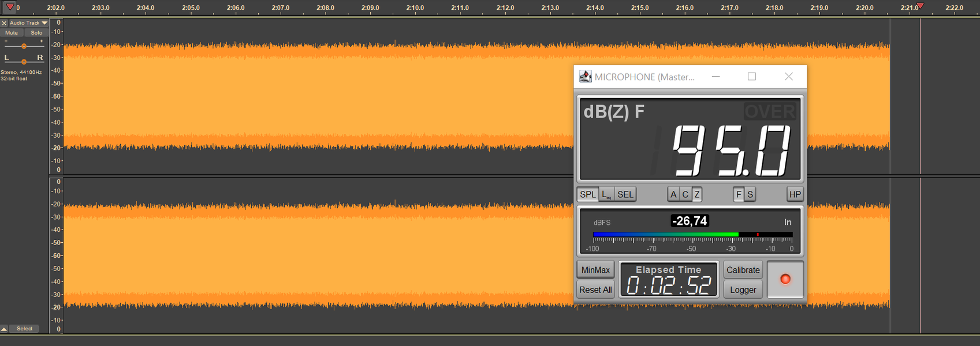This screenshot has width=980, height=346.
Task: Click the -26,74 dBFS value readout
Action: point(690,221)
